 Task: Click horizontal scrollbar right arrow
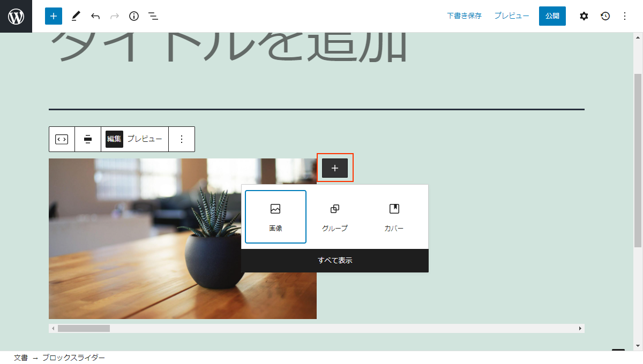[x=580, y=328]
